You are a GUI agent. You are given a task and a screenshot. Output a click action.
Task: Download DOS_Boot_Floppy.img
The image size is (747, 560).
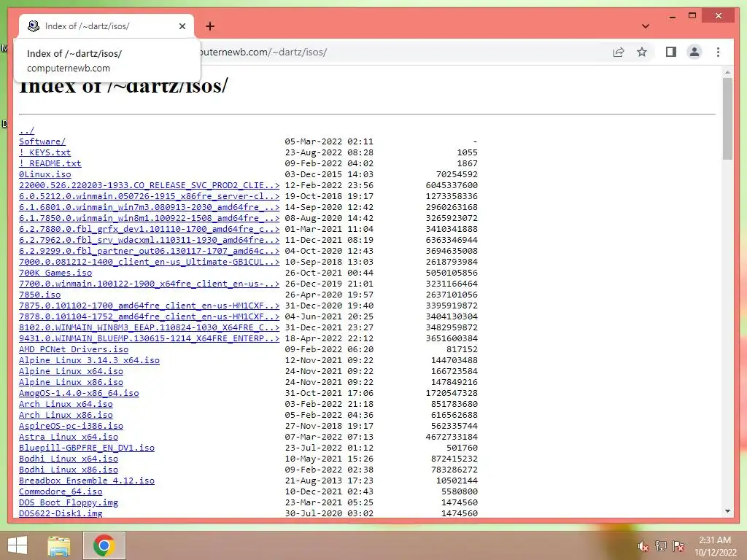point(68,503)
